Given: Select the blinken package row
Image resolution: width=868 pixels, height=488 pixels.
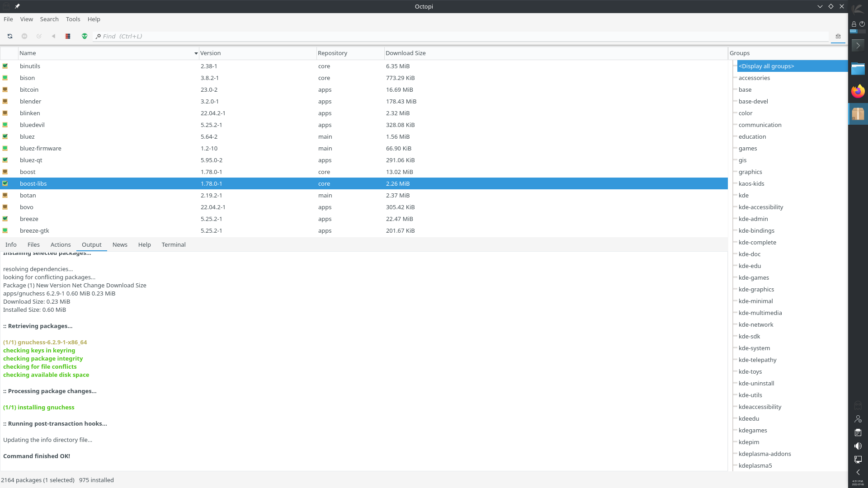Looking at the screenshot, I should [x=364, y=113].
